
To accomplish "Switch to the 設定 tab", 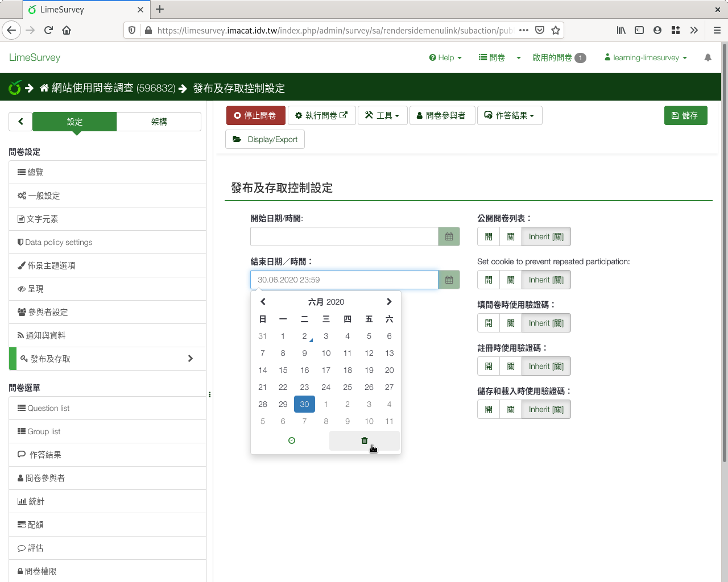I will pos(75,122).
